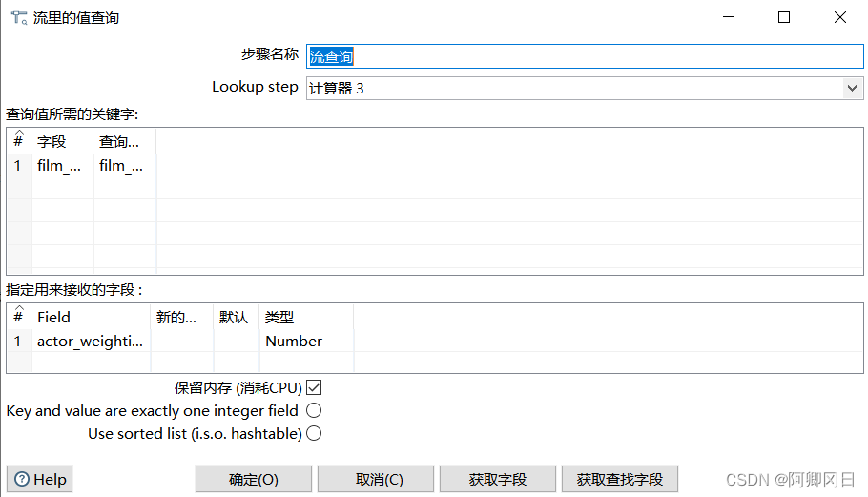Enable Use sorted list (i.s.o. hashtable) option
The width and height of the screenshot is (868, 497).
314,434
